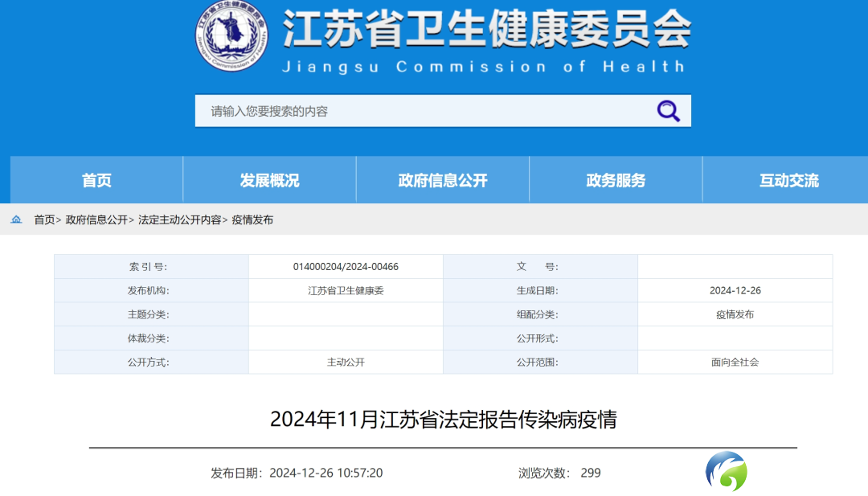Click the site title 江苏省卫生健康委员会
Screen dimensions: 868x496
(x=486, y=29)
